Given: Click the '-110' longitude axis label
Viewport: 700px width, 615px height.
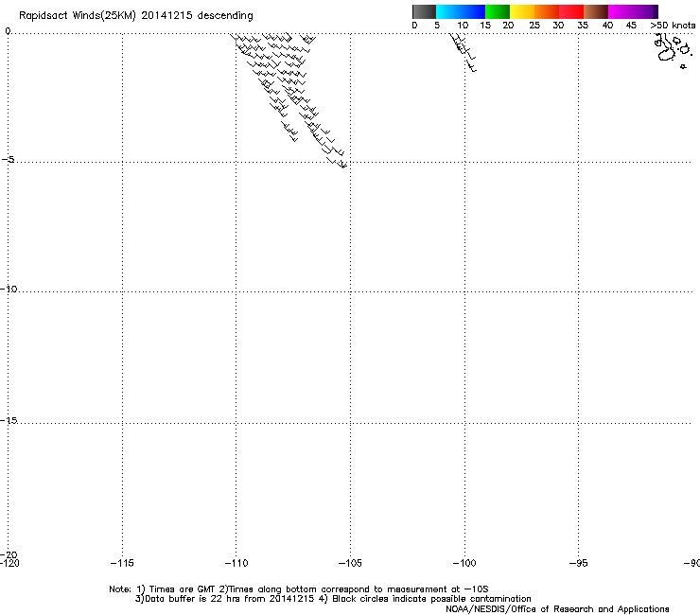Looking at the screenshot, I should pos(236,563).
